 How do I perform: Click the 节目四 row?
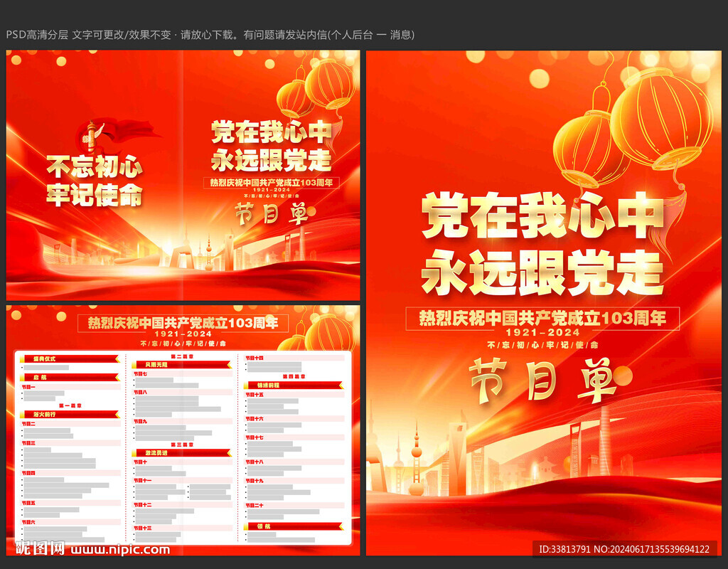point(70,473)
